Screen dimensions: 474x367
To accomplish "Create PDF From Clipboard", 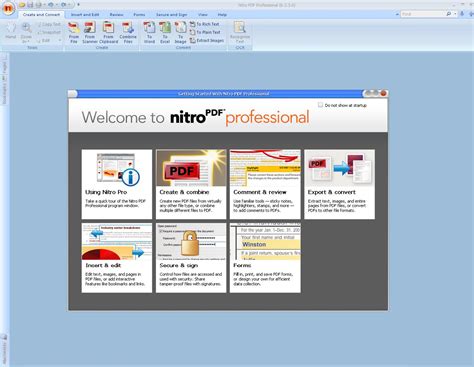I will 108,32.
